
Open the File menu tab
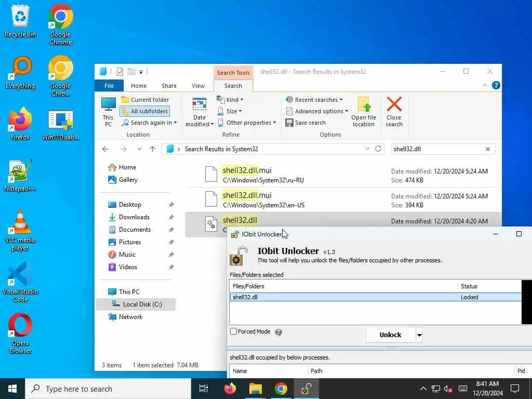(x=109, y=86)
